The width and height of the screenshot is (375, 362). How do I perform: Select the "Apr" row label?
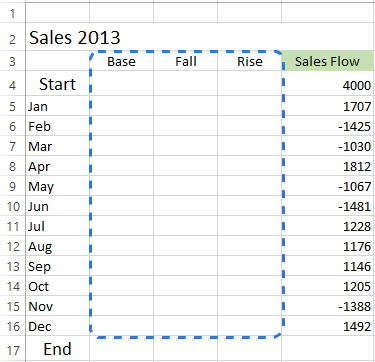pos(57,166)
